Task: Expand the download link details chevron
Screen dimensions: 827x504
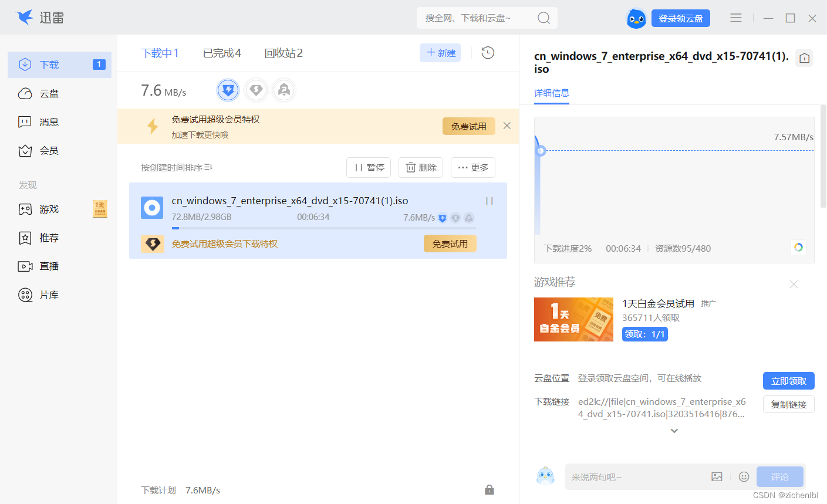Action: (x=674, y=431)
